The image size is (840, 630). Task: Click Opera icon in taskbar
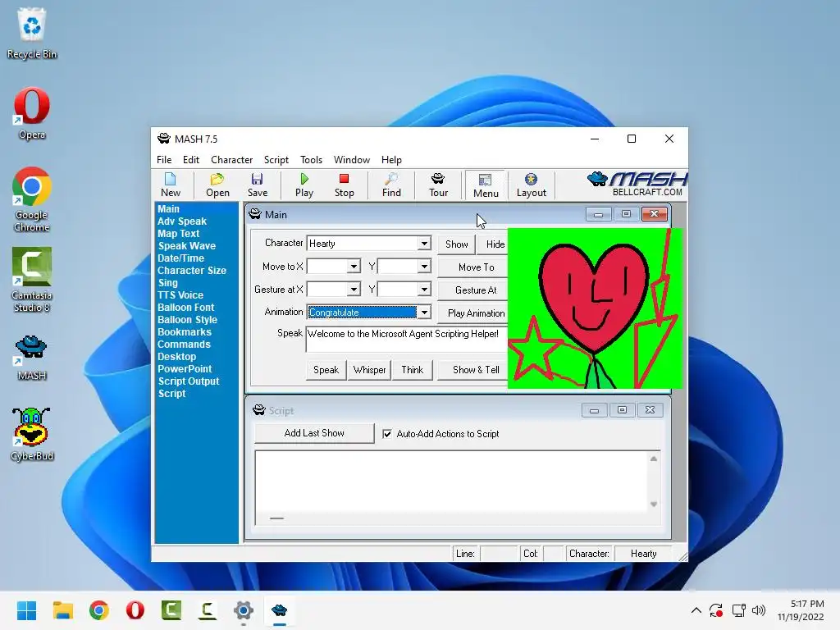click(x=135, y=610)
